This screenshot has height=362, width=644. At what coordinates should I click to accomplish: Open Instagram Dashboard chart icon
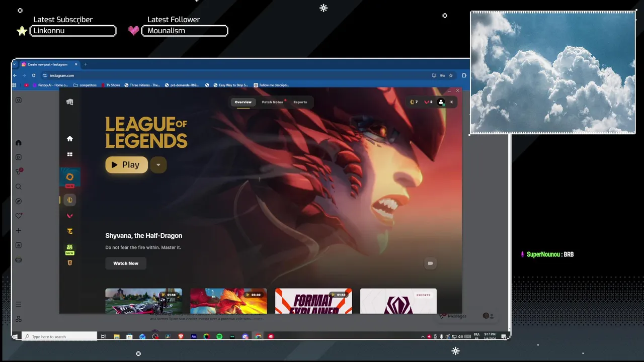point(19,245)
